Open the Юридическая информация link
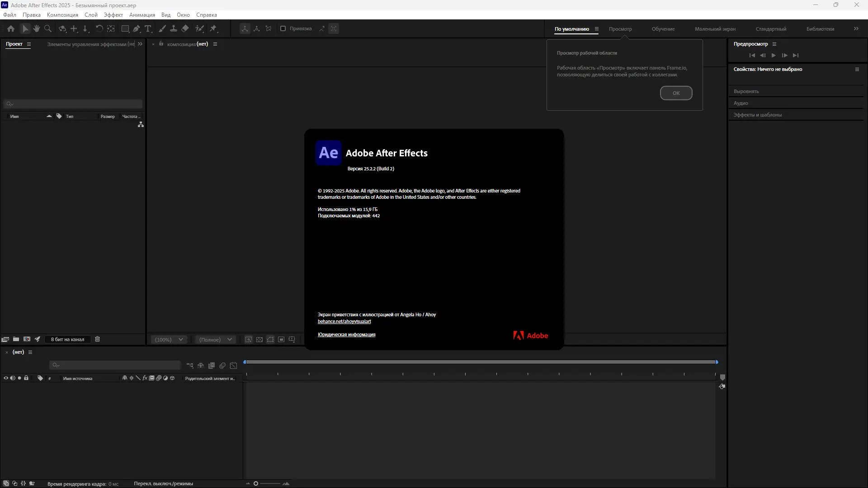The height and width of the screenshot is (488, 868). 346,334
